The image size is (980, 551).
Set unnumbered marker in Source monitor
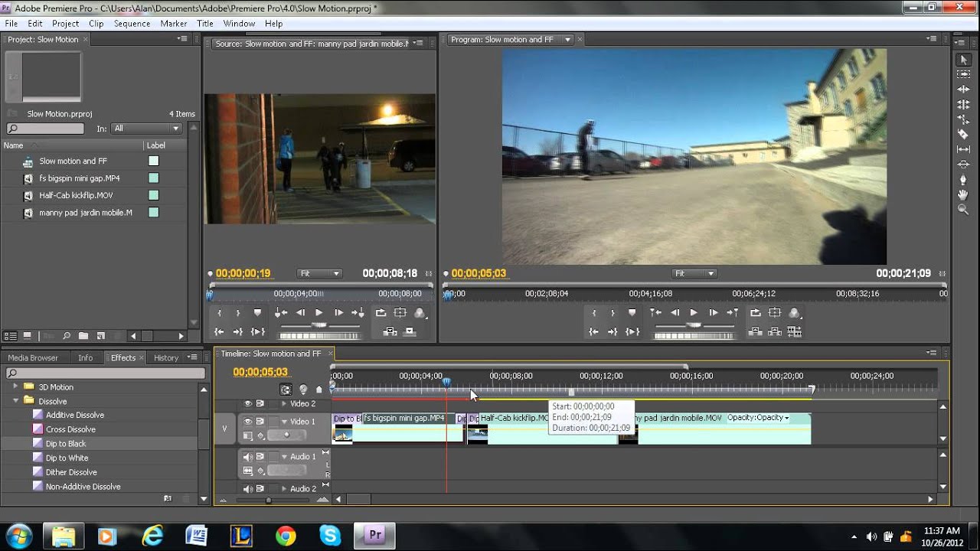pyautogui.click(x=257, y=312)
